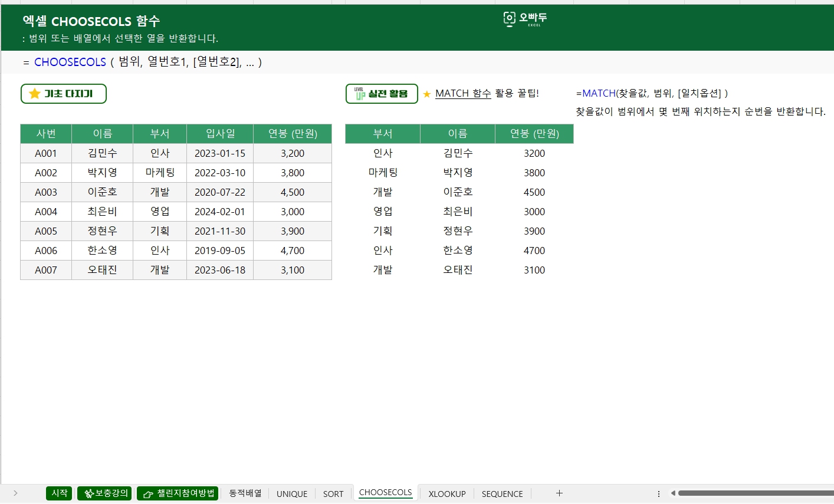Open the 보충강의 sheet tab

(104, 493)
